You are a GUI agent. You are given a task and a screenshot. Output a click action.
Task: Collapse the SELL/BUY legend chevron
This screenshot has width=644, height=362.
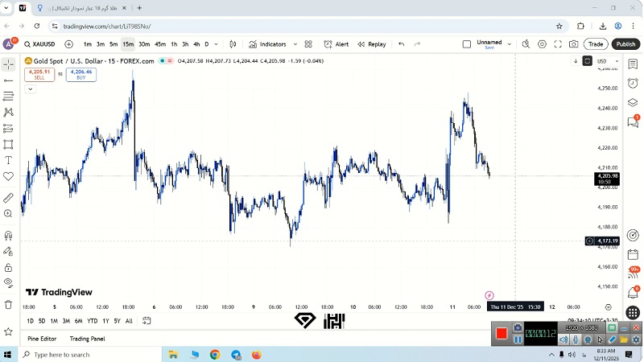point(30,88)
